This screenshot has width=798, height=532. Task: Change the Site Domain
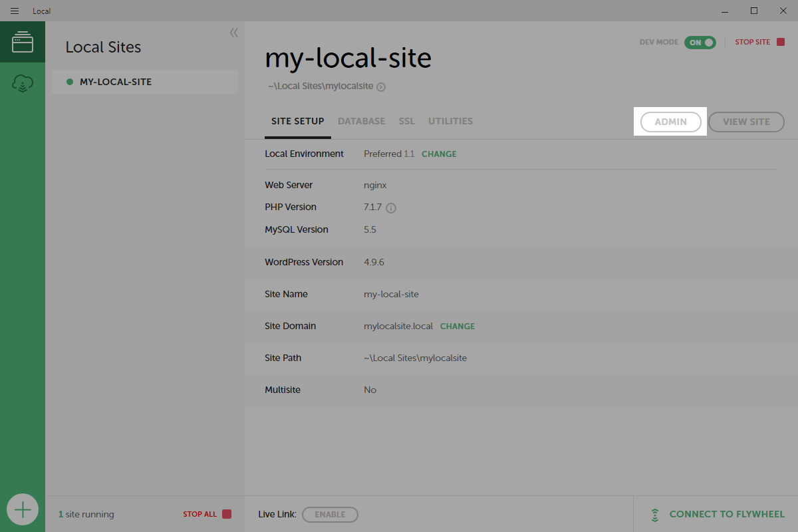[x=458, y=326]
